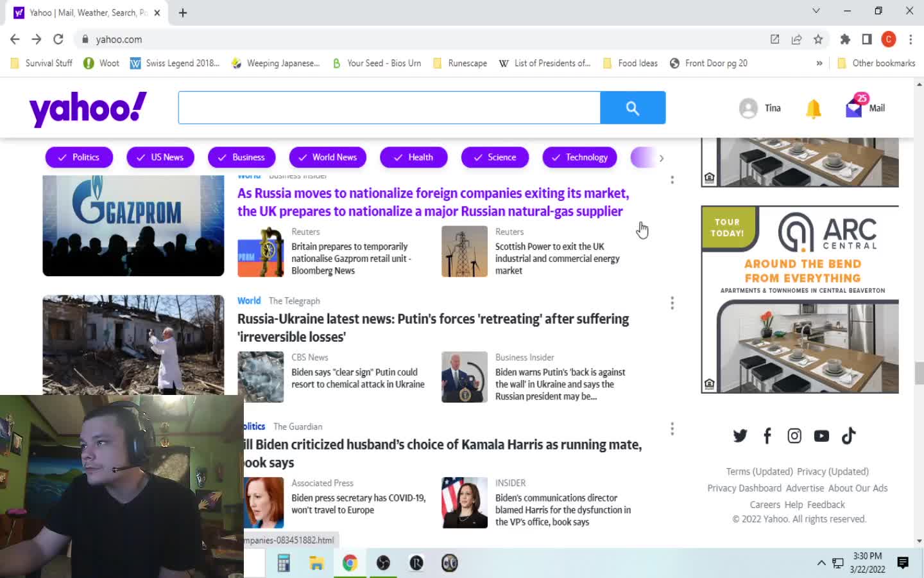The image size is (924, 578).
Task: Open the Woot bookmark
Action: click(101, 63)
